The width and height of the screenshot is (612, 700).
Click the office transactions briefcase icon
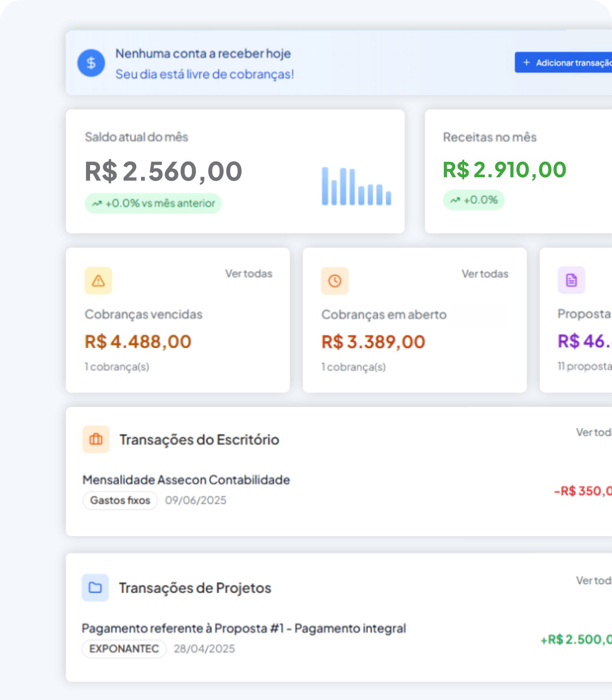coord(96,439)
